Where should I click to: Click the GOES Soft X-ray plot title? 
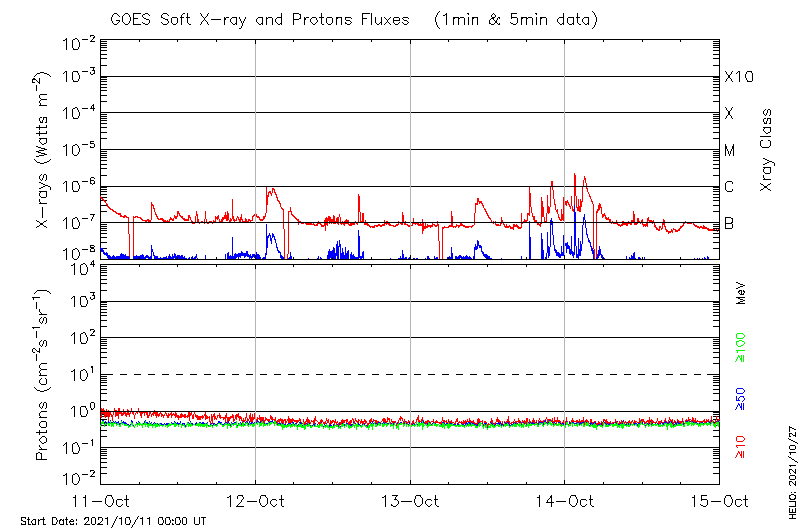coord(352,19)
